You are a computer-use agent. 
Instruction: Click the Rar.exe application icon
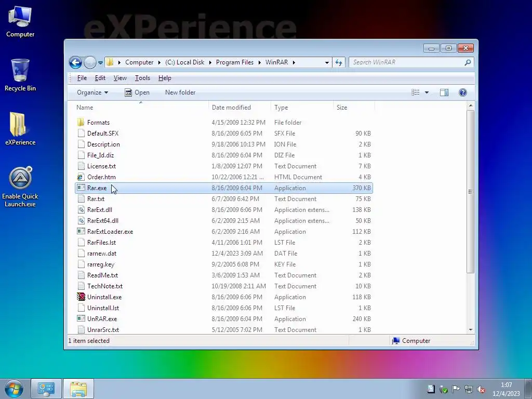point(81,188)
